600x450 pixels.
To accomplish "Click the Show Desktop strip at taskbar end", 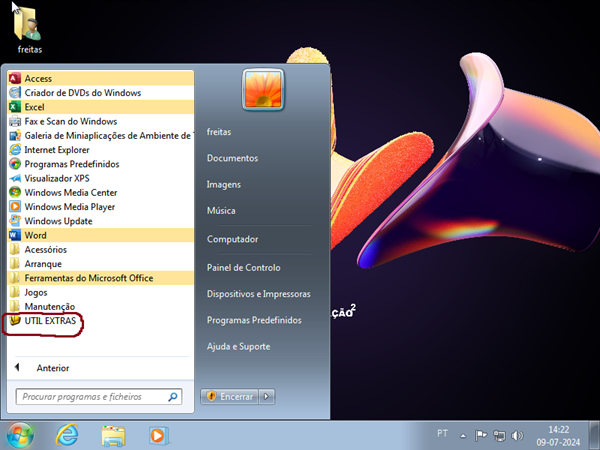I will [594, 435].
